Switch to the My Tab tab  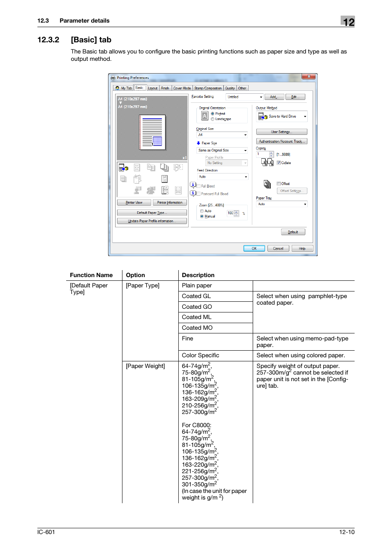point(124,88)
